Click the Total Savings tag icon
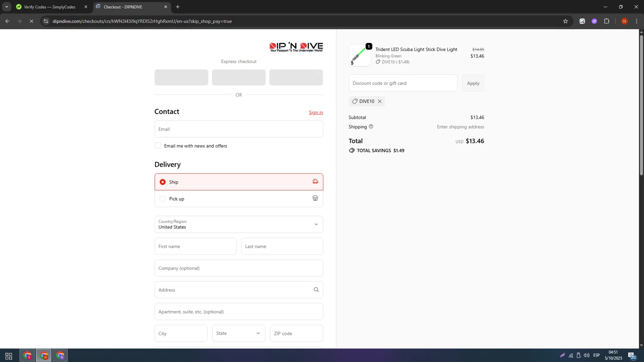644x362 pixels. click(x=352, y=151)
